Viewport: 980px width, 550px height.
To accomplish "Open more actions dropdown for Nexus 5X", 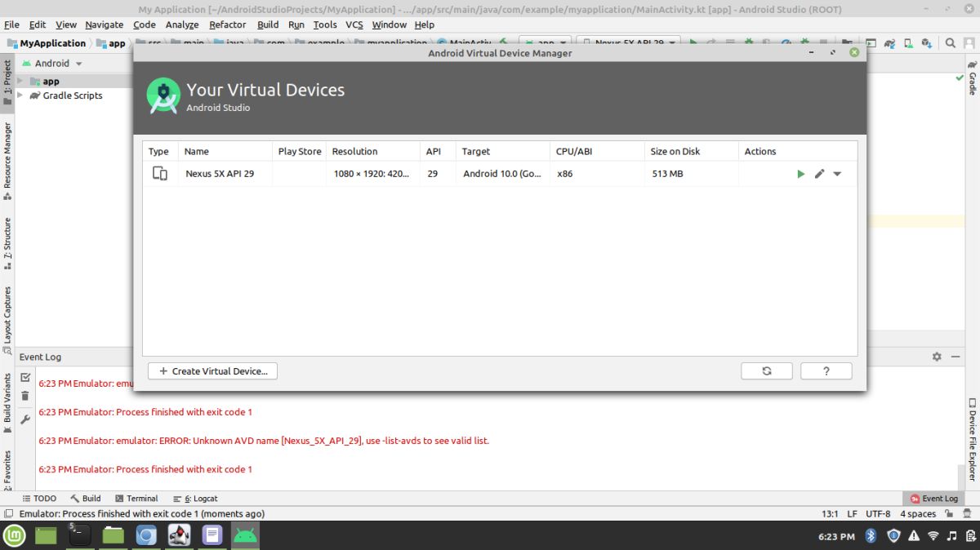I will pyautogui.click(x=837, y=174).
